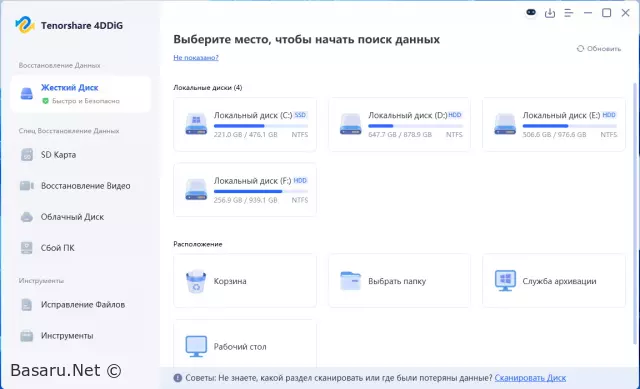Click the green shield icon under Жесткий Диск
The image size is (640, 389).
[x=45, y=101]
